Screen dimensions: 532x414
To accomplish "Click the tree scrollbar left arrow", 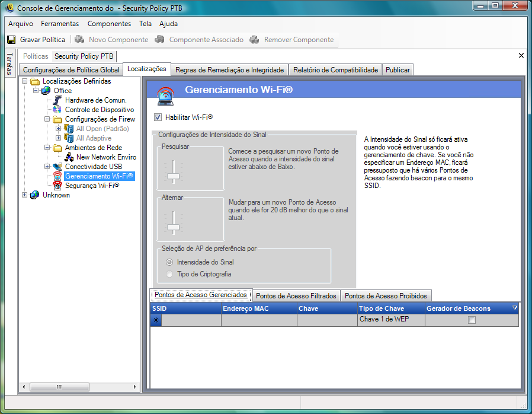I will pos(24,387).
